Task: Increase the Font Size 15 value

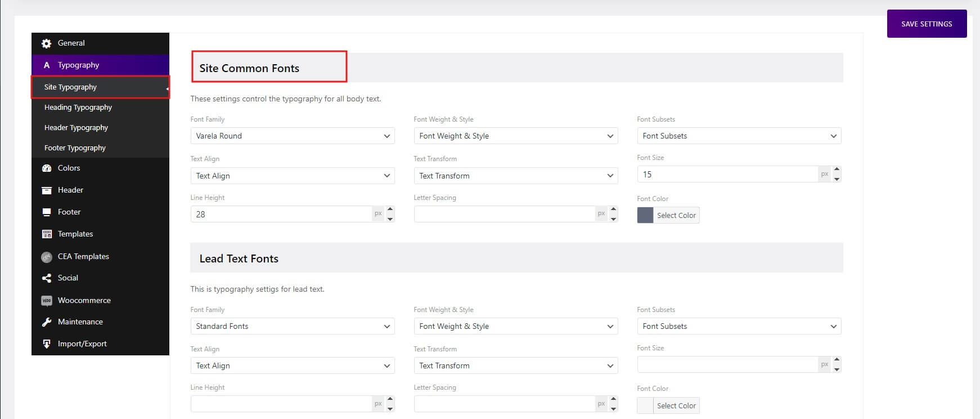Action: click(x=837, y=170)
